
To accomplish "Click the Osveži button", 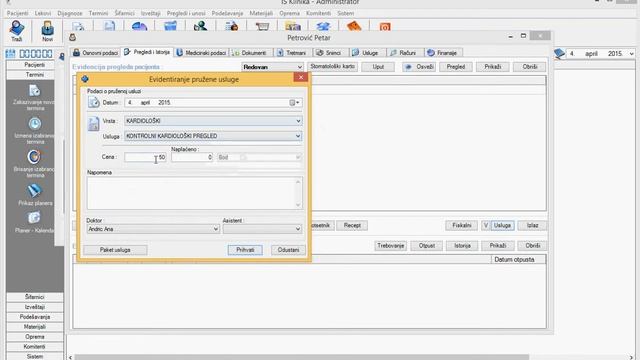I will click(419, 67).
